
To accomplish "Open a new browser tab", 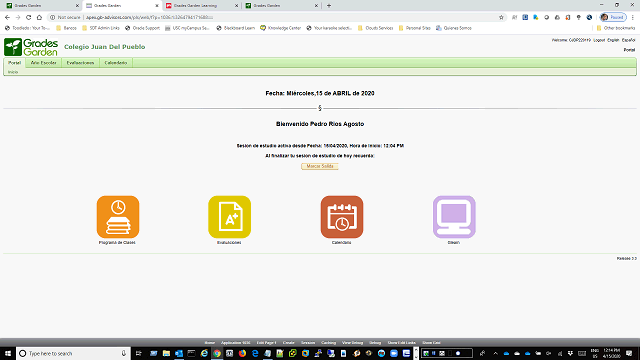I will (329, 6).
